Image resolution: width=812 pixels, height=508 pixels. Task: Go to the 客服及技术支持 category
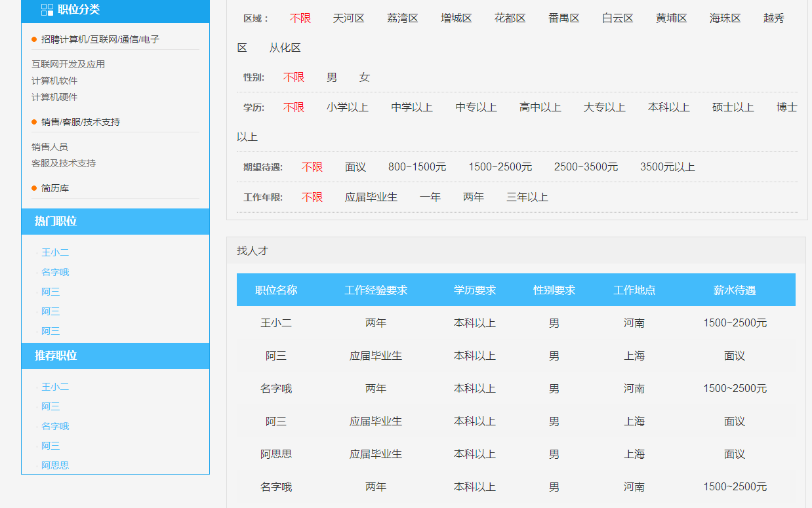coord(64,163)
